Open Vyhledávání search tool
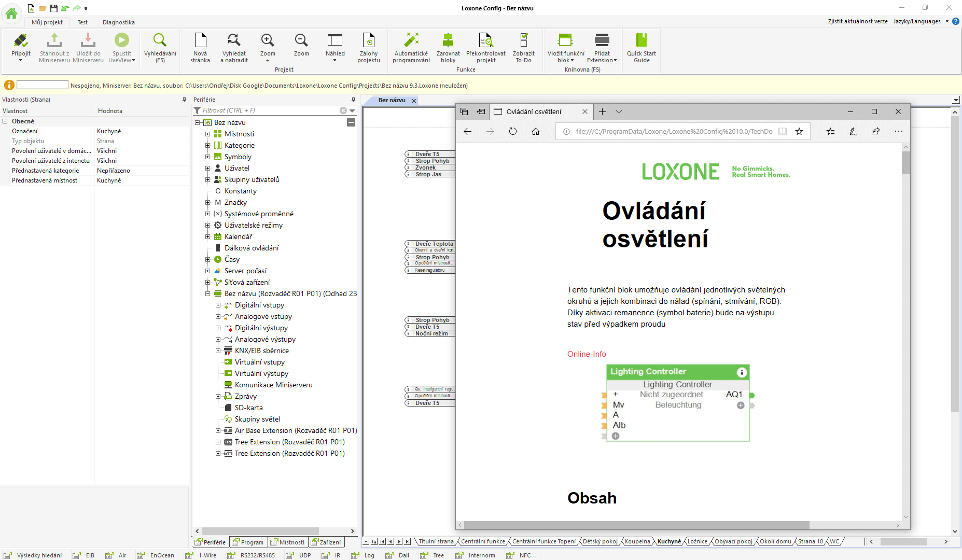The width and height of the screenshot is (962, 560). pos(160,41)
